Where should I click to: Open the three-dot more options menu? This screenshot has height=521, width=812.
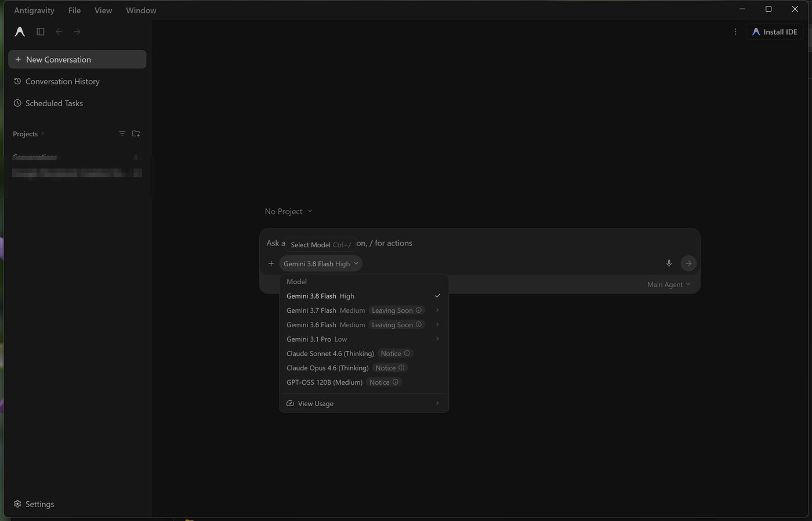coord(735,32)
